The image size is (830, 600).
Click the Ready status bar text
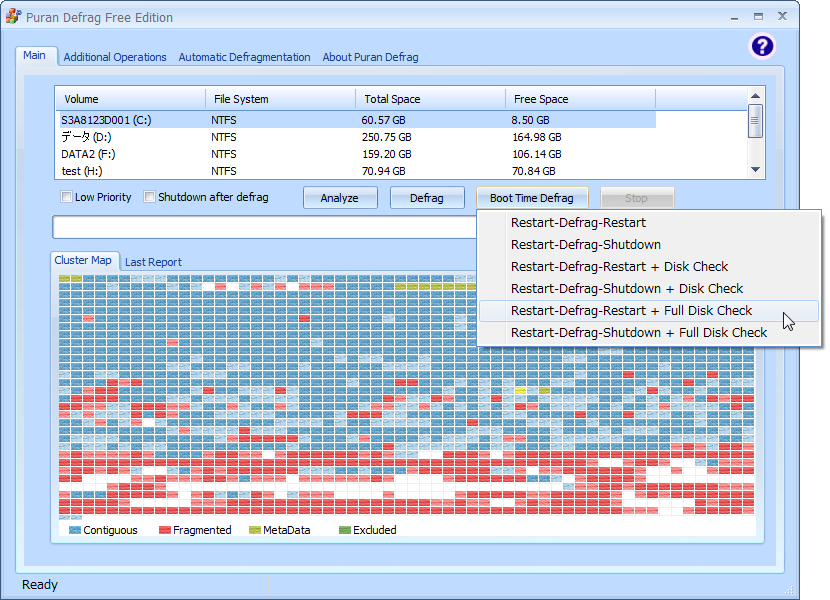pos(40,585)
